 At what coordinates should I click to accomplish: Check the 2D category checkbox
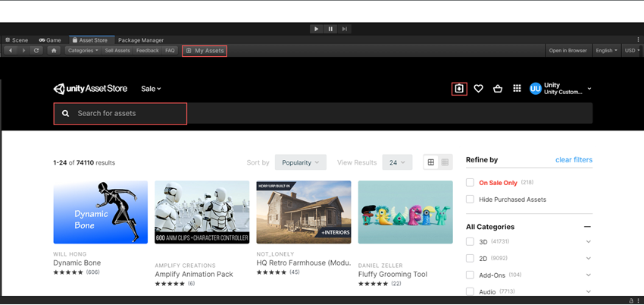point(470,259)
